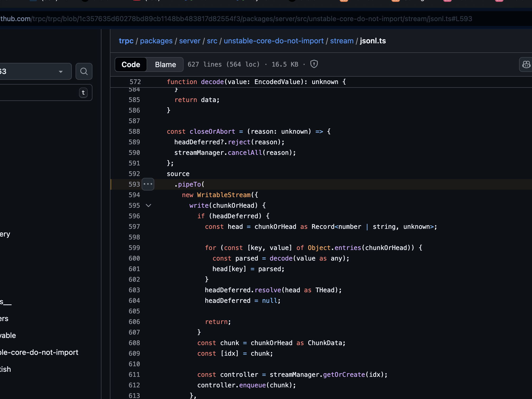The height and width of the screenshot is (399, 532).
Task: Select line number 588
Action: pos(134,131)
